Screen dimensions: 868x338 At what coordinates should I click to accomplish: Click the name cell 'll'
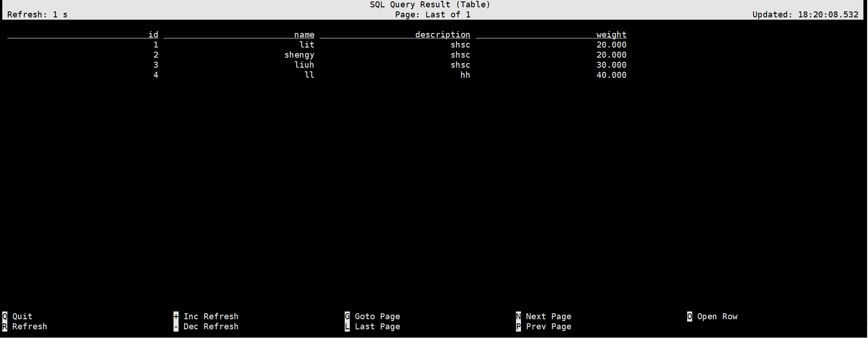(x=309, y=75)
